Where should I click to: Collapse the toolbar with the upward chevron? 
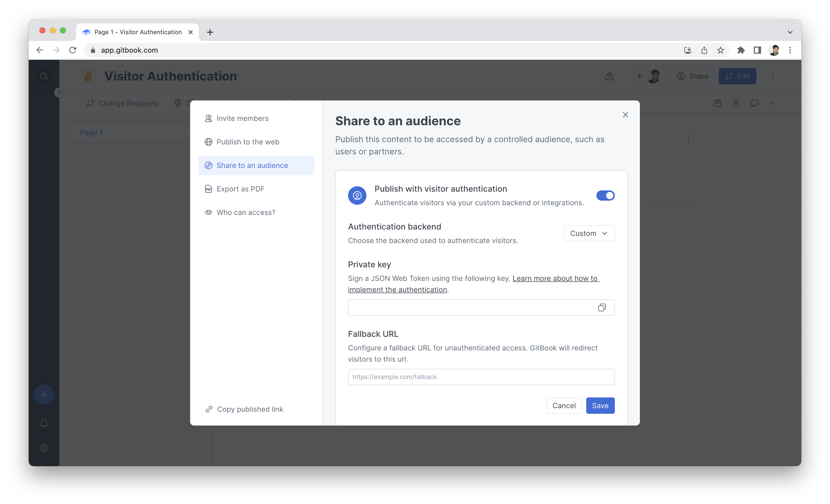[x=773, y=104]
